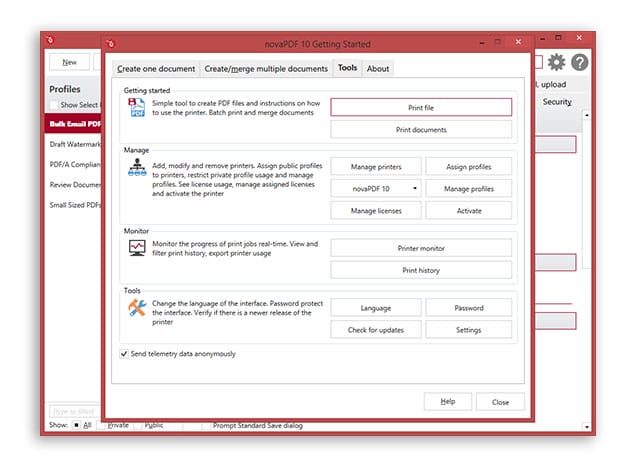
Task: Click the Print documents button
Action: click(421, 130)
